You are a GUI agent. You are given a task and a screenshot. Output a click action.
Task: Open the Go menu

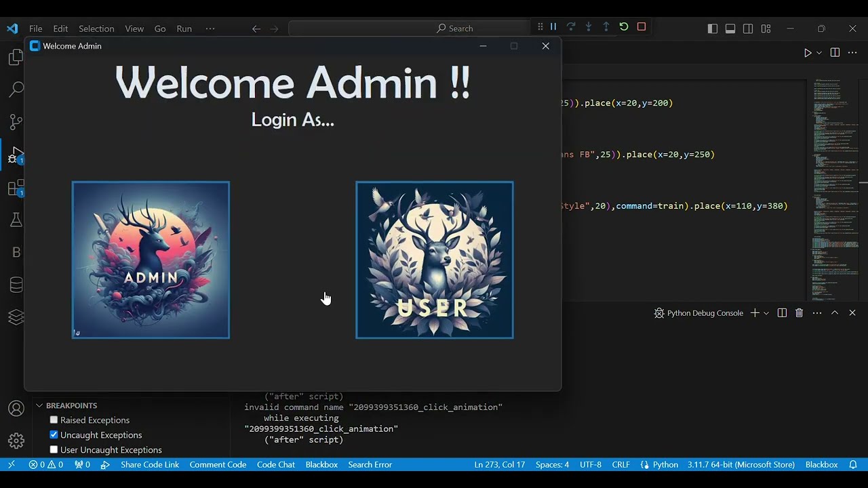(160, 28)
